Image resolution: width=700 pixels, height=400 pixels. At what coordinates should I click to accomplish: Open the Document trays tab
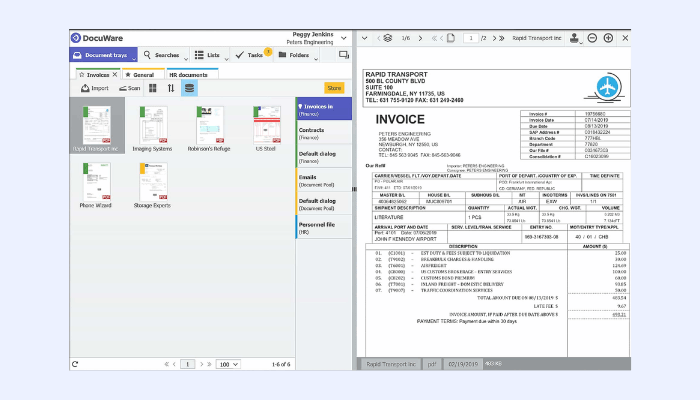point(101,55)
